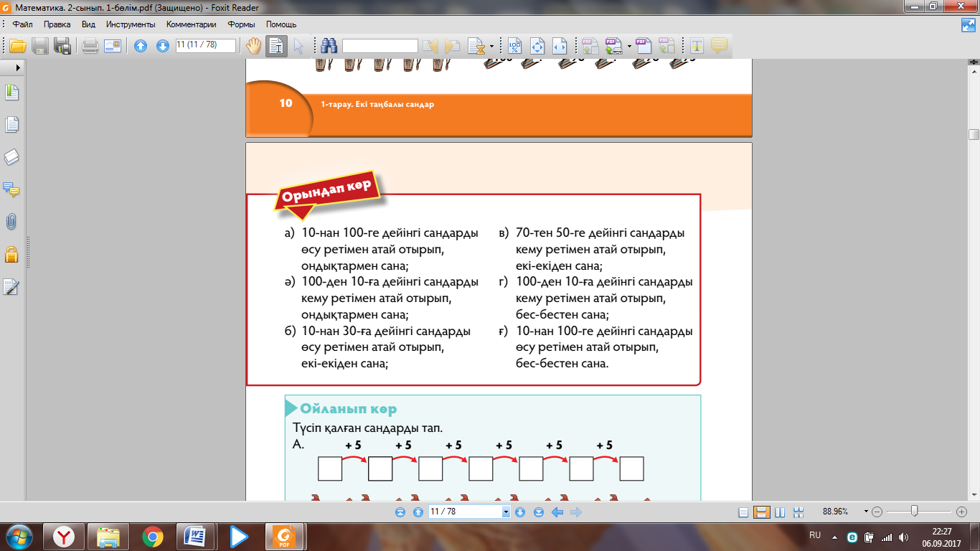980x551 pixels.
Task: Click the zoom slider handle
Action: tap(914, 512)
